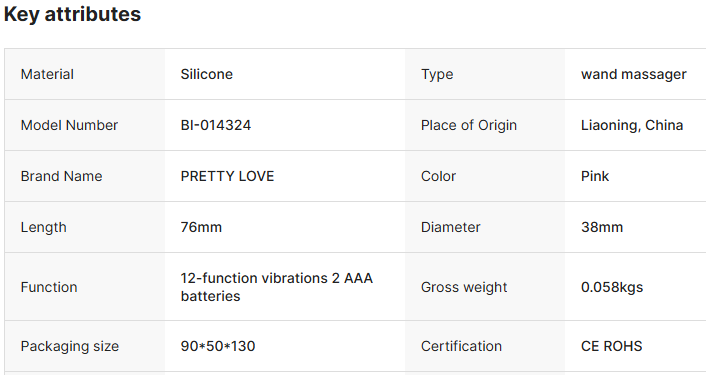
Task: Select the Brand Name label
Action: coord(61,176)
